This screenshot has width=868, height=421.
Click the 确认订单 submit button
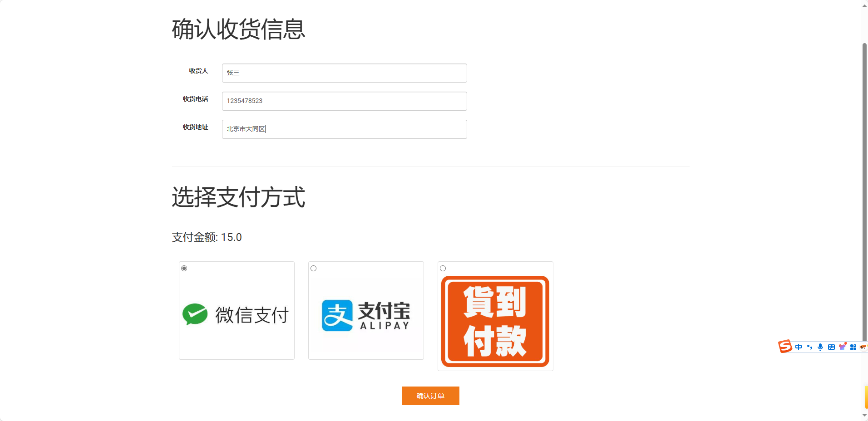point(430,396)
